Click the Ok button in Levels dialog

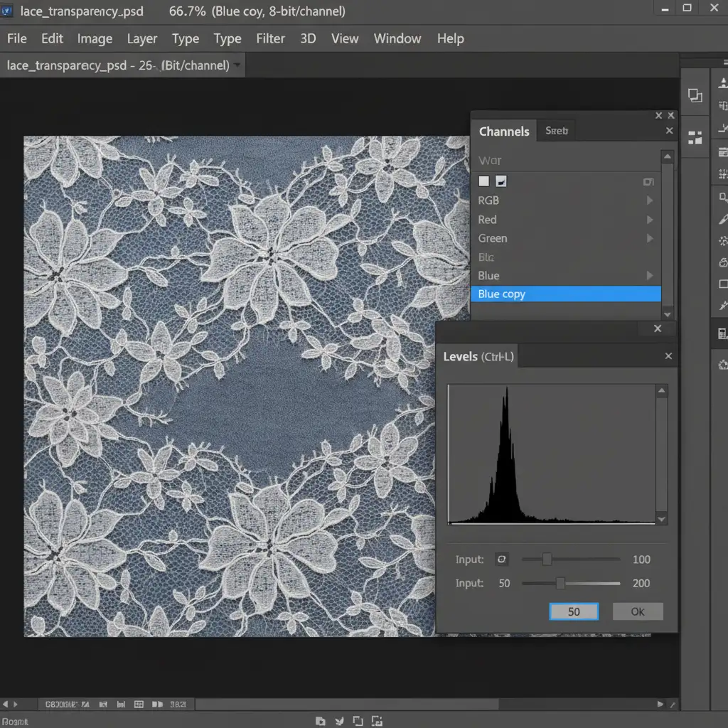pos(637,611)
